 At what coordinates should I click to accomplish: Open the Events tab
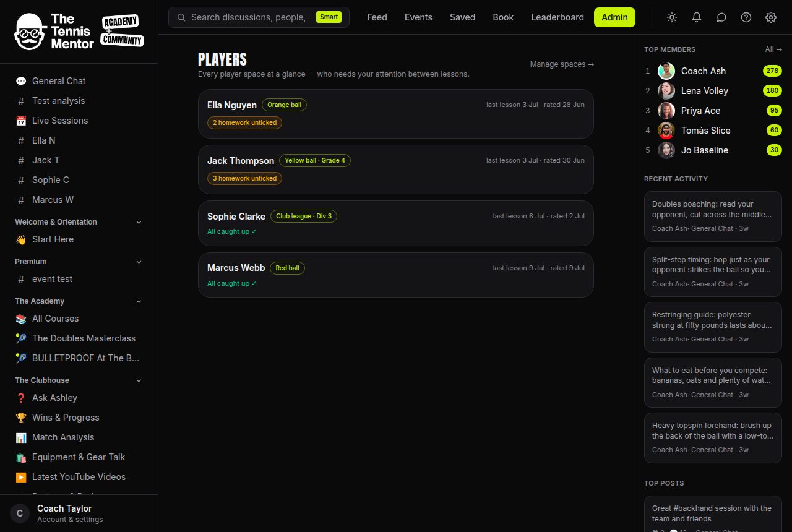coord(418,17)
